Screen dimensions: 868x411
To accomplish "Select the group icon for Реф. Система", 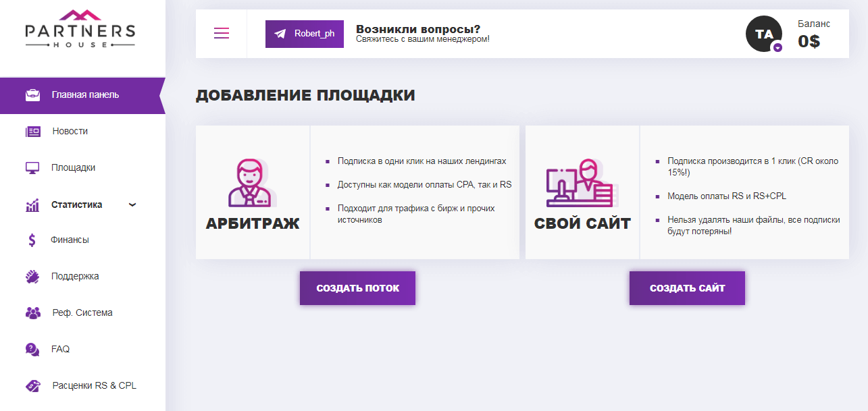I will [x=32, y=312].
